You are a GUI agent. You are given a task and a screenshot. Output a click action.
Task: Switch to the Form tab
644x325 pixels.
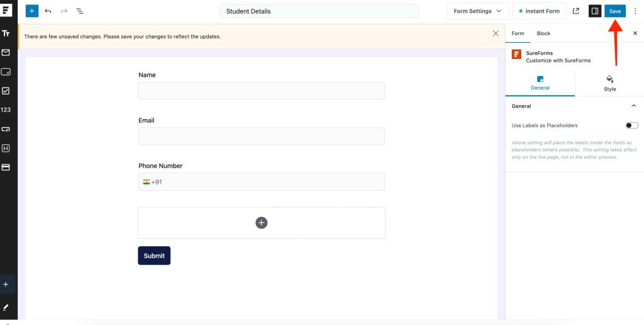[518, 33]
